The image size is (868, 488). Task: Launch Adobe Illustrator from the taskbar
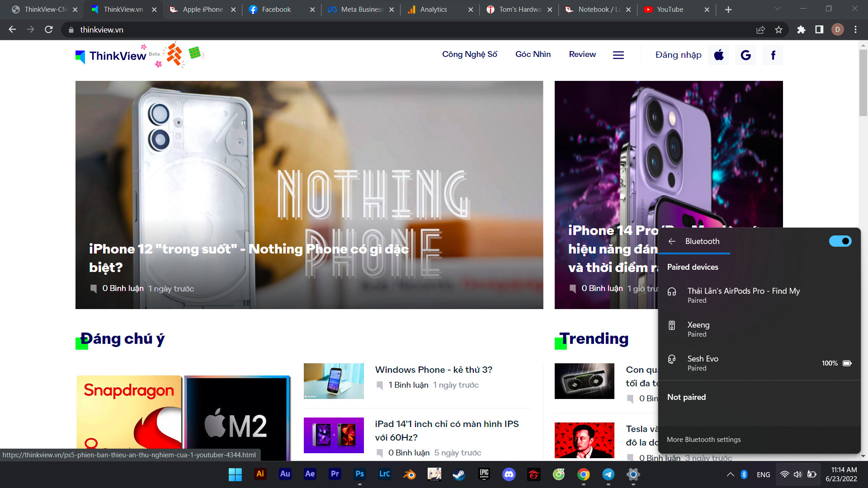point(260,474)
